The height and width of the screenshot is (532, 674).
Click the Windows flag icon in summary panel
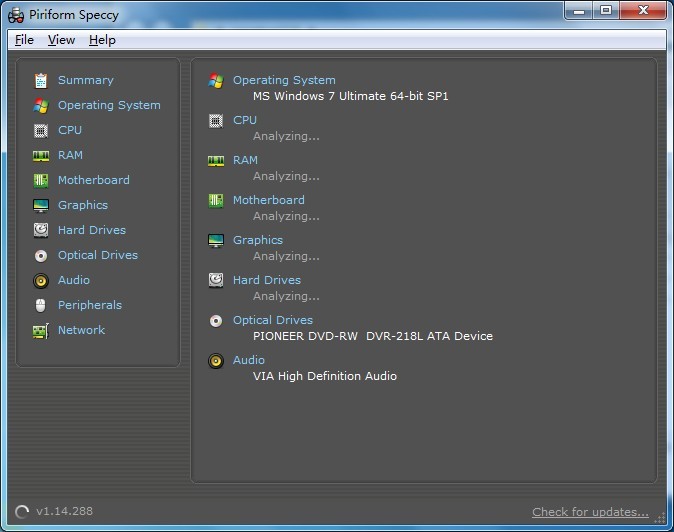tap(216, 81)
